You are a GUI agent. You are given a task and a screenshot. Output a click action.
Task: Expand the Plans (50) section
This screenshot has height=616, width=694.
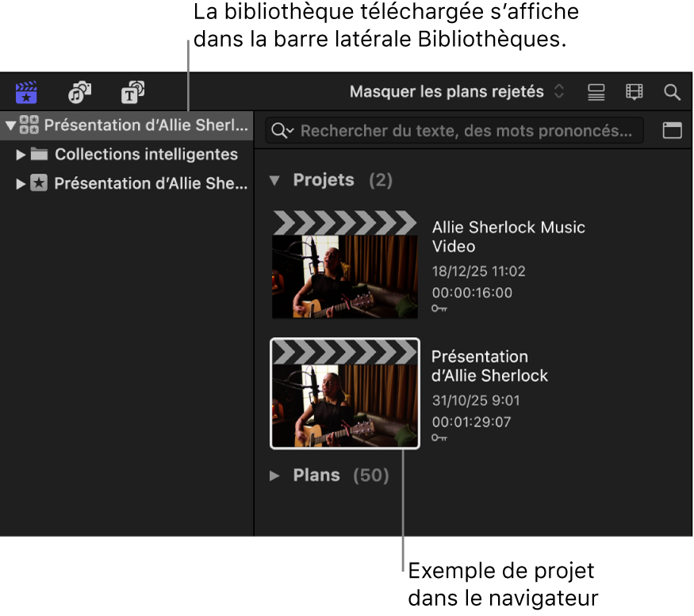(x=274, y=476)
